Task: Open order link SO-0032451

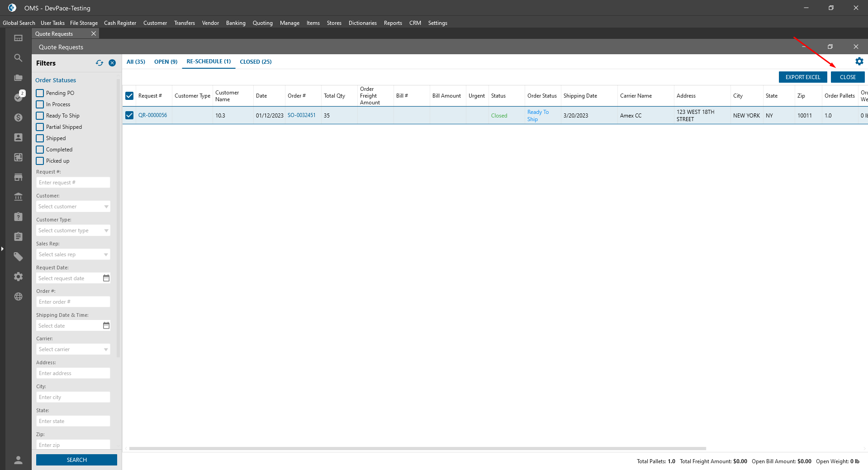Action: point(302,115)
